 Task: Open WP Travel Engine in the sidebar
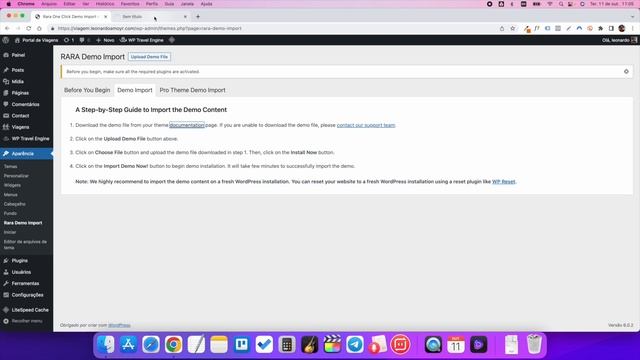[x=30, y=139]
